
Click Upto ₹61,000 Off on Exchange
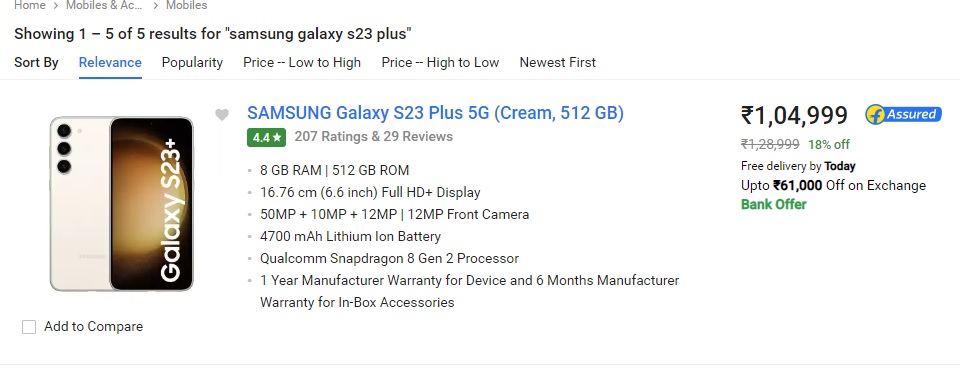click(x=833, y=186)
